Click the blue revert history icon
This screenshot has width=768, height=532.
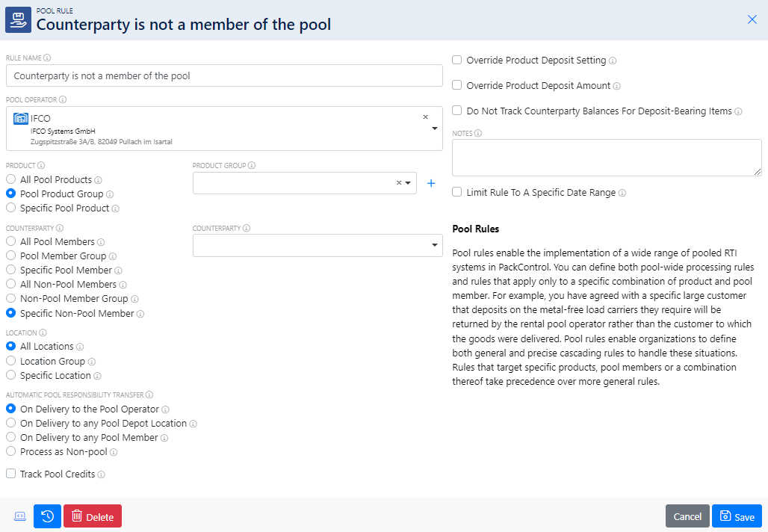[x=47, y=516]
